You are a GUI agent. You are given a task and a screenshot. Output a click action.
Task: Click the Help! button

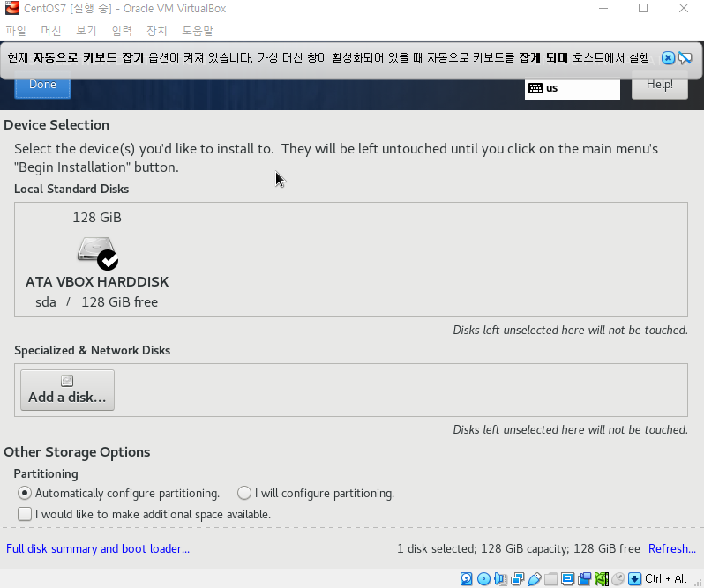[660, 85]
